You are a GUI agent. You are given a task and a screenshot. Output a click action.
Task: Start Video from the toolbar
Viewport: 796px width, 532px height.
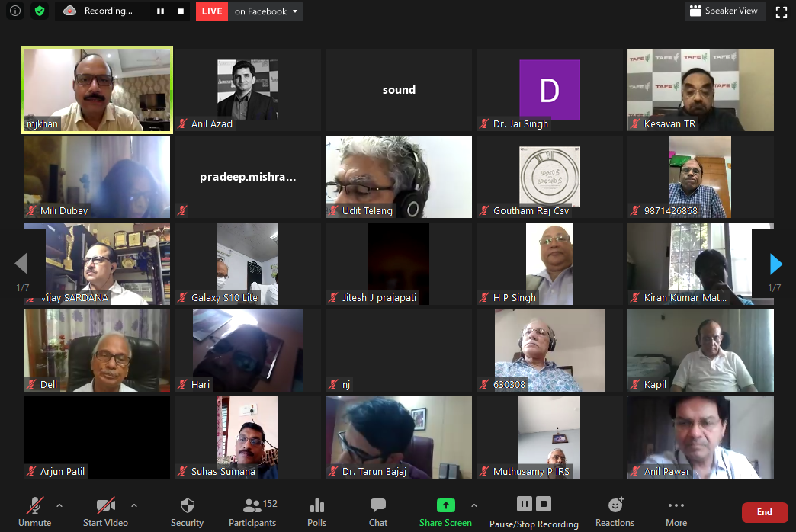[x=105, y=511]
